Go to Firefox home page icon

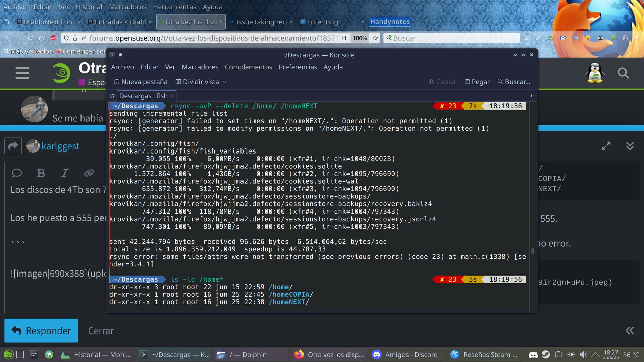[42, 38]
